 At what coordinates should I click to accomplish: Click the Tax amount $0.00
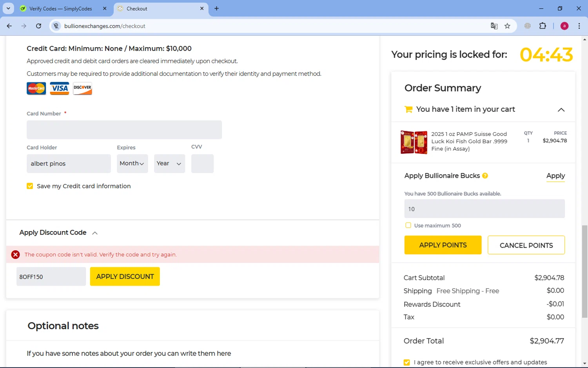pos(555,317)
